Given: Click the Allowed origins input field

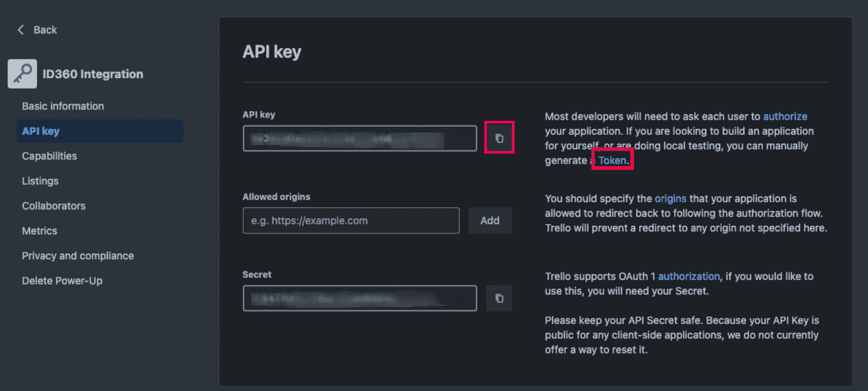Looking at the screenshot, I should coord(350,220).
